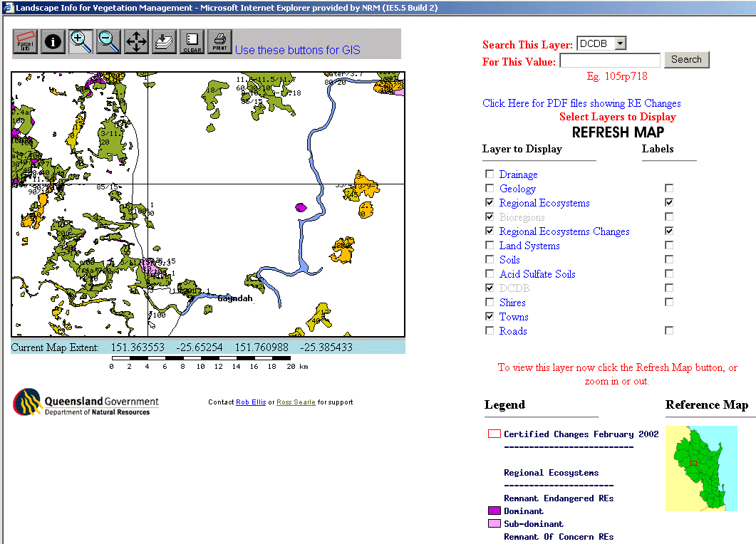756x544 pixels.
Task: Select the Zoom Out magnifier tool
Action: 108,42
